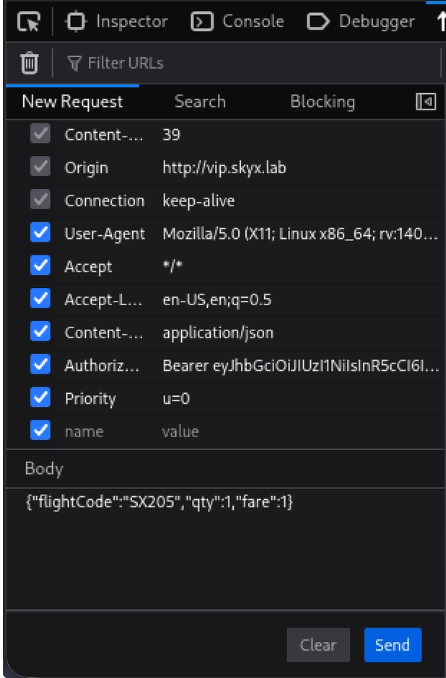Viewport: 446px width, 678px height.
Task: Switch to the Search tab
Action: point(200,102)
